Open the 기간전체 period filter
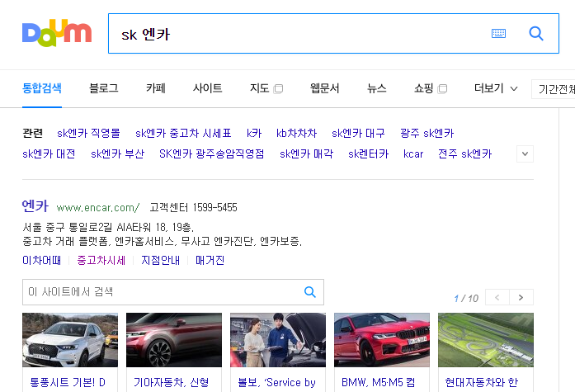 pos(554,89)
